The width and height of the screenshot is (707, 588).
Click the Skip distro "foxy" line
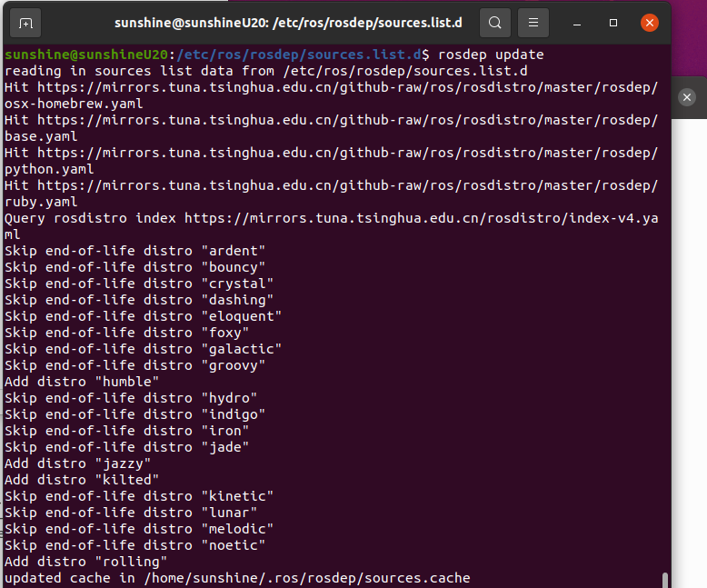click(x=126, y=333)
